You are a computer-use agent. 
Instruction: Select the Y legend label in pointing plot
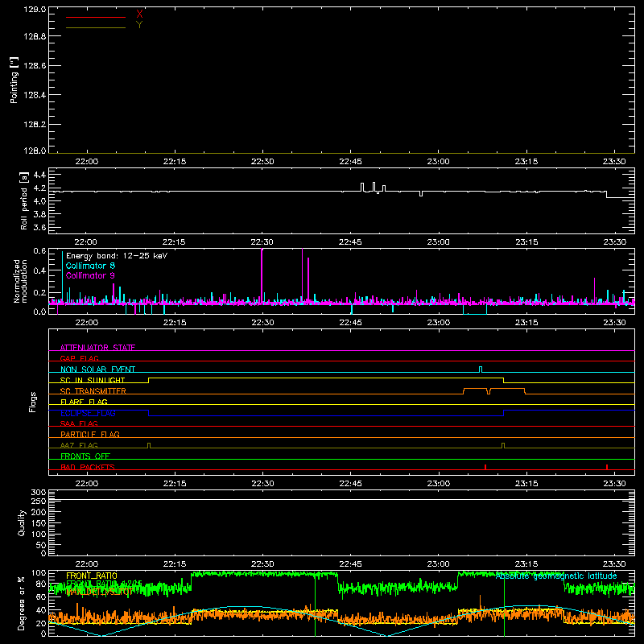coord(139,25)
